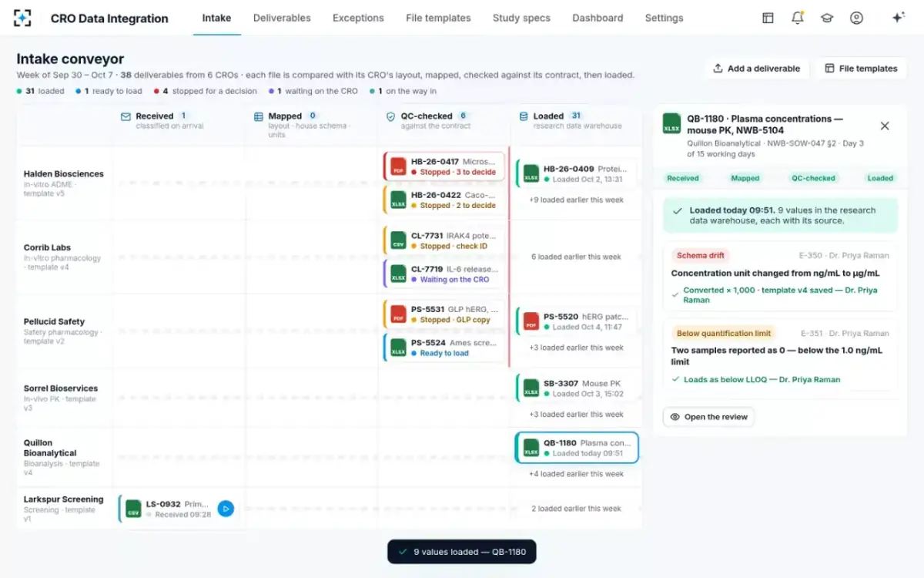Viewport: 924px width, 578px height.
Task: Select the SB-3307 Mouse PK card
Action: (577, 388)
